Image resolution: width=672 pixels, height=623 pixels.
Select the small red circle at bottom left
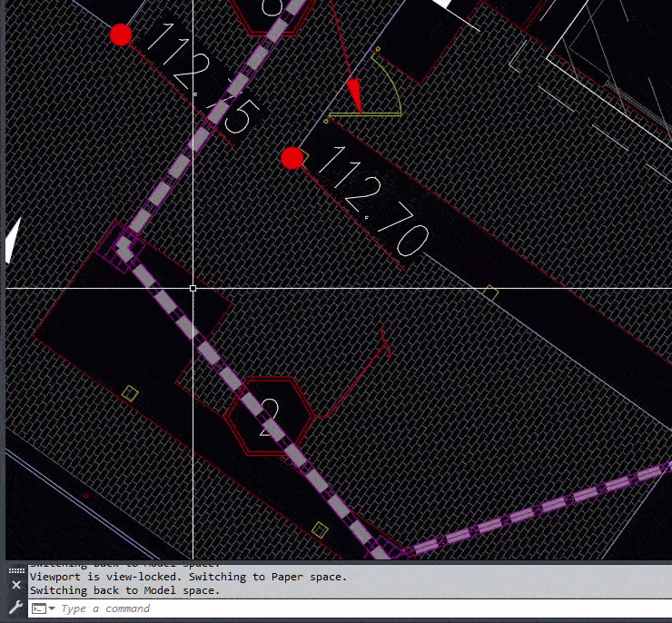pyautogui.click(x=86, y=495)
